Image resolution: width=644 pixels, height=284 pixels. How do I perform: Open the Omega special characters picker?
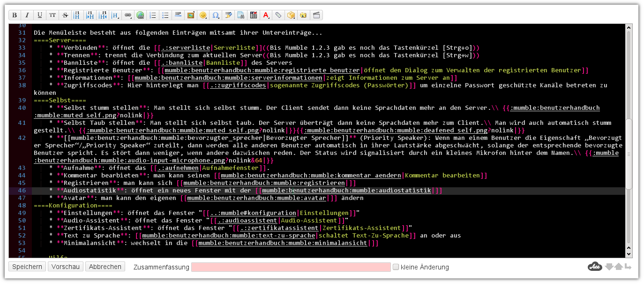point(216,15)
